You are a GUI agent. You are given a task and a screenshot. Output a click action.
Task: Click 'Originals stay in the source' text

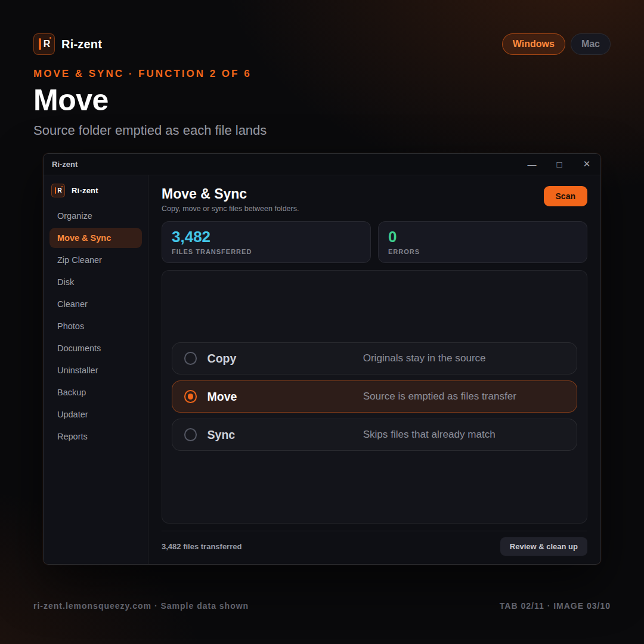coord(425,358)
